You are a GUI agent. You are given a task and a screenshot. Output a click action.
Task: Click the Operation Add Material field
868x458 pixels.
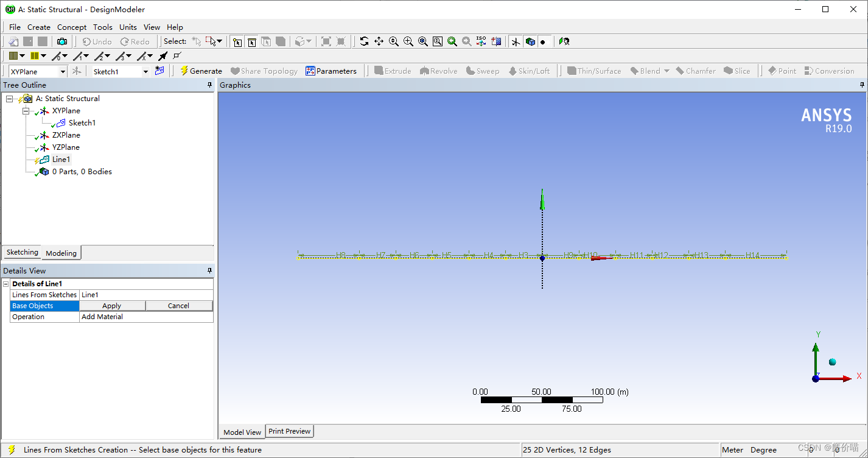(146, 317)
